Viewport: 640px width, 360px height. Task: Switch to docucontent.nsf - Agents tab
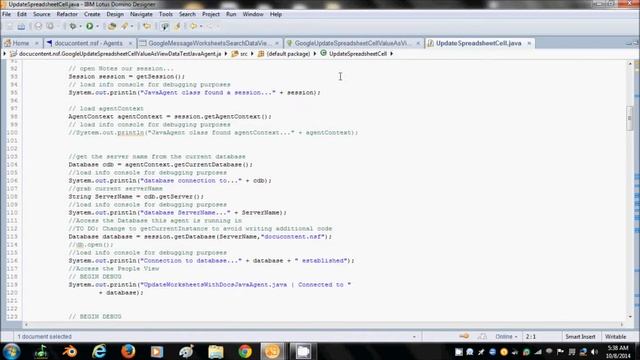coord(88,43)
